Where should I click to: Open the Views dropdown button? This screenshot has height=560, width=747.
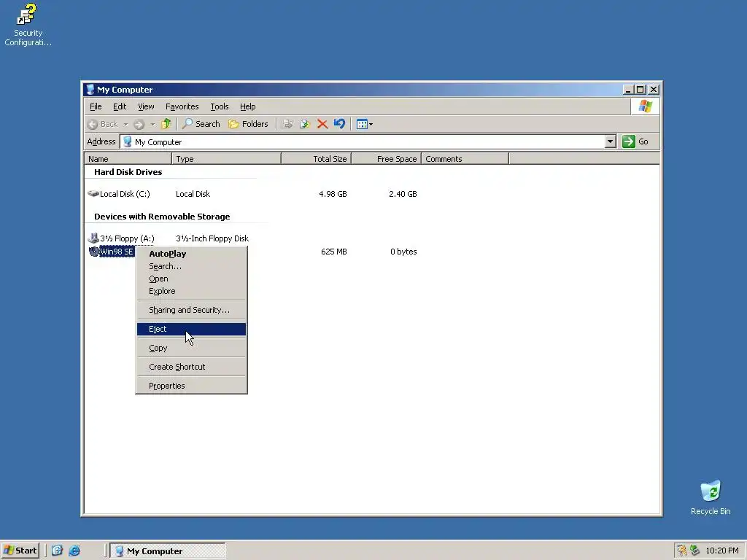pos(365,124)
